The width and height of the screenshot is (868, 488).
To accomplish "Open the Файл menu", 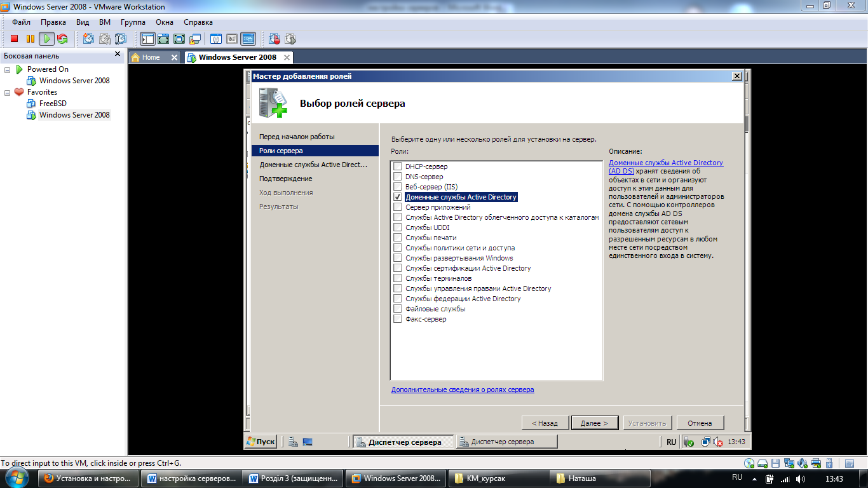I will click(x=21, y=22).
